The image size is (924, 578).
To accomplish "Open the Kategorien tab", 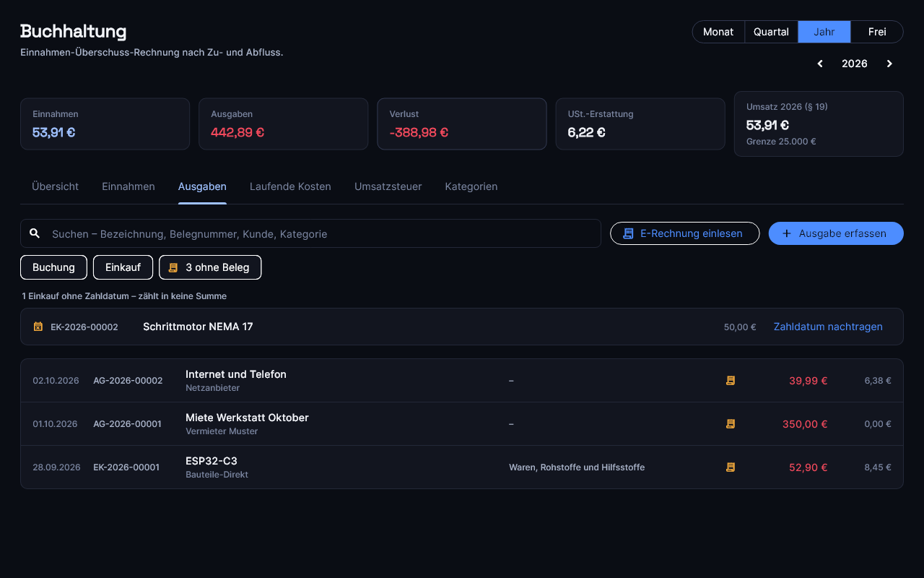I will [x=471, y=186].
